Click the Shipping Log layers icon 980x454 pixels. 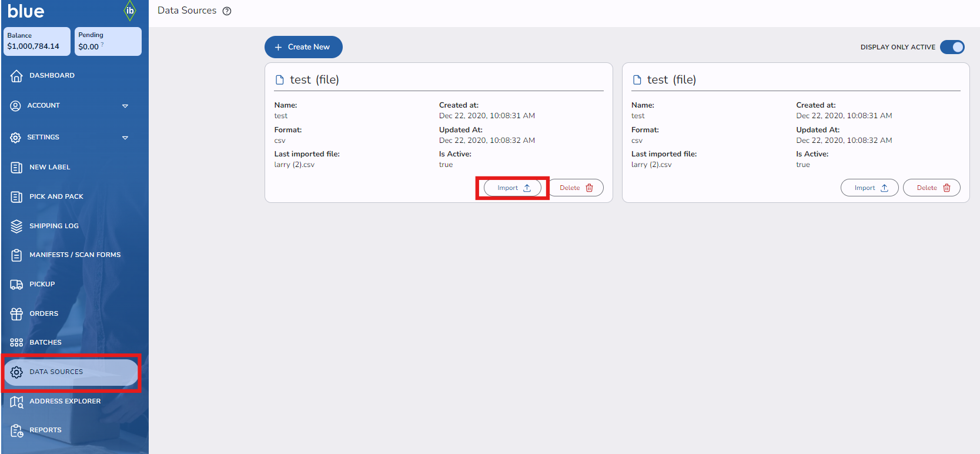(x=16, y=226)
